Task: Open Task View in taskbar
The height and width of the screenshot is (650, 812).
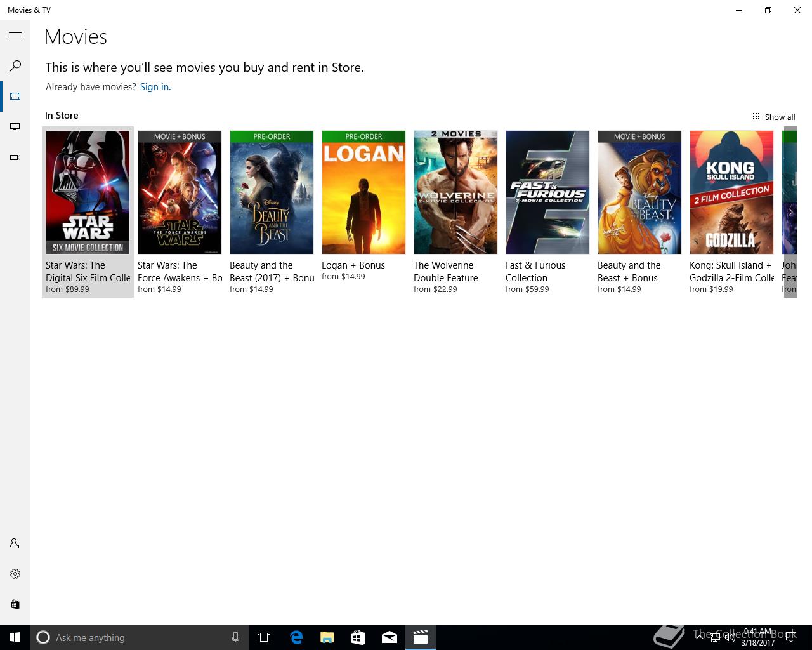Action: [x=264, y=637]
